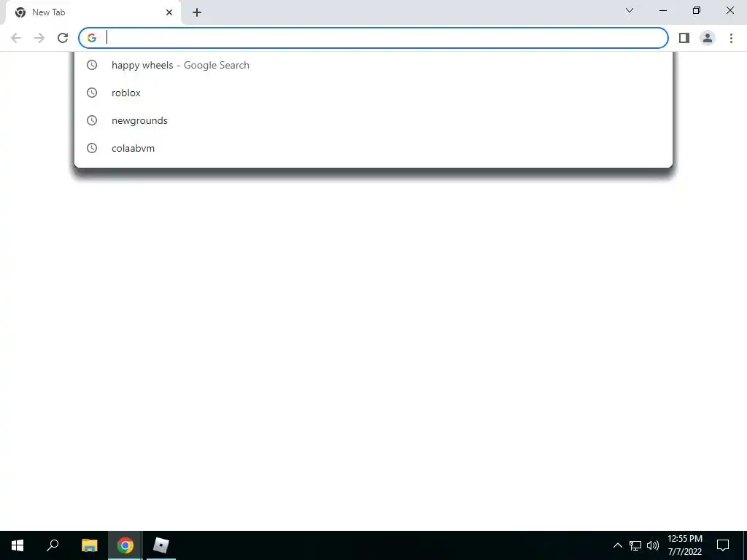This screenshot has width=747, height=560.
Task: Select the newgrounds suggestion
Action: [x=373, y=120]
